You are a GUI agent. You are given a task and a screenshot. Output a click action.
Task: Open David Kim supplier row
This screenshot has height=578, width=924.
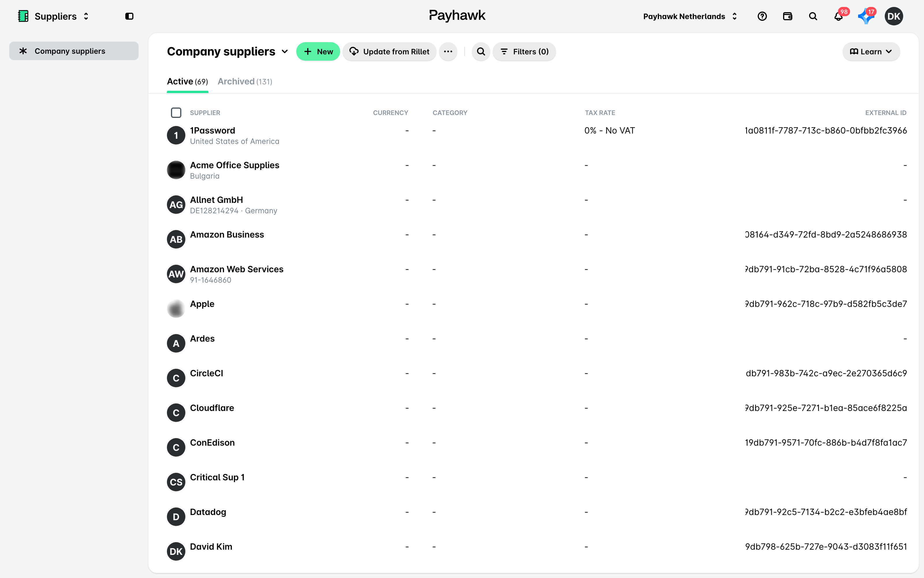click(537, 551)
